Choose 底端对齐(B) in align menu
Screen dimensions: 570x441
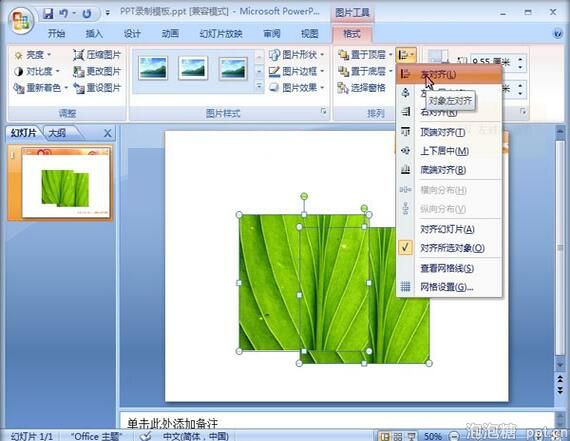[x=449, y=170]
